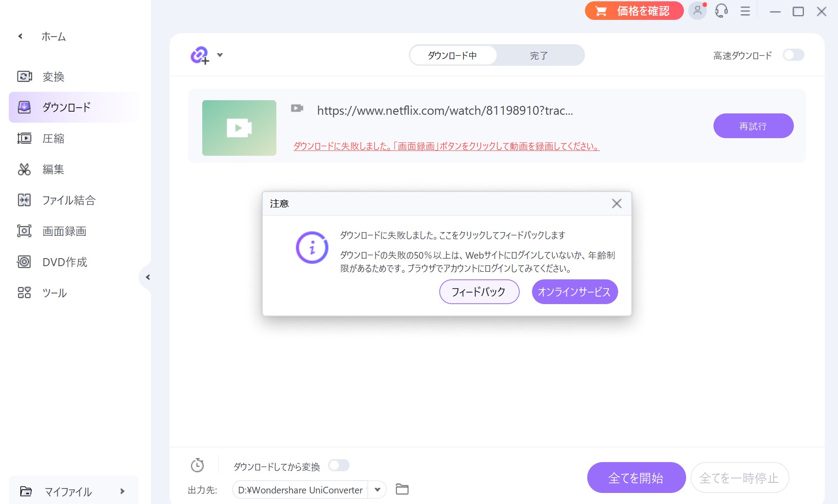Click the Netflix video thumbnail
Image resolution: width=838 pixels, height=504 pixels.
tap(239, 128)
